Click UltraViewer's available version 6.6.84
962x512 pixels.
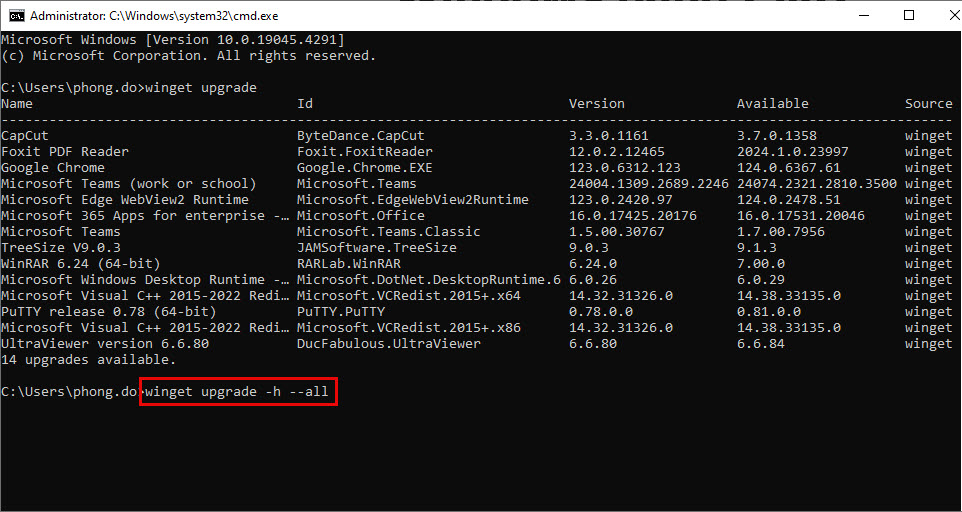(x=761, y=344)
